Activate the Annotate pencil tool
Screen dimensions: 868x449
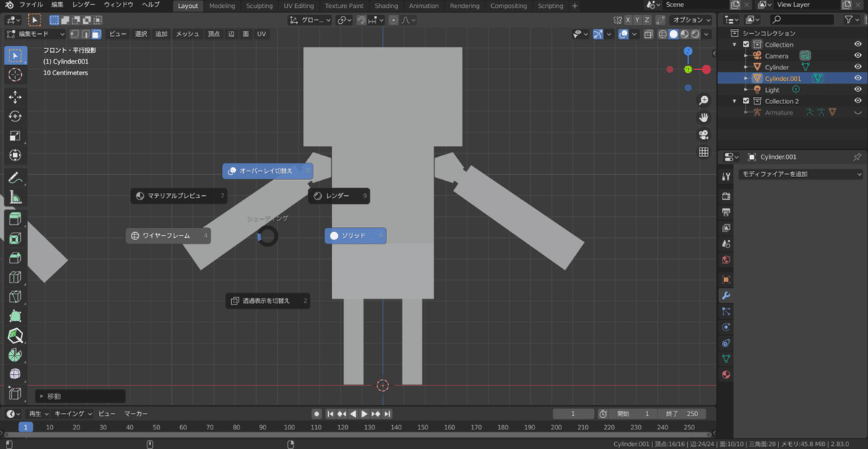point(15,177)
